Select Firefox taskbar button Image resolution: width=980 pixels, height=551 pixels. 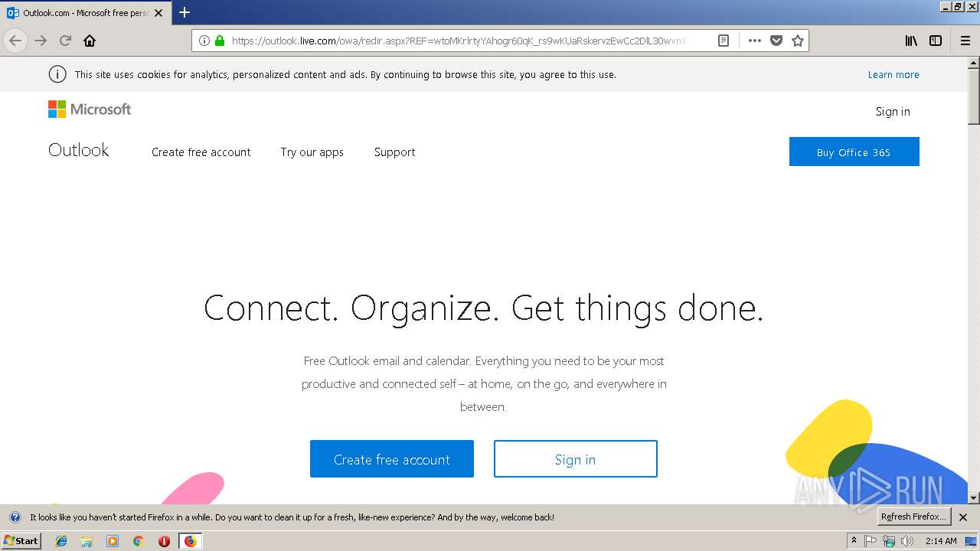[190, 541]
